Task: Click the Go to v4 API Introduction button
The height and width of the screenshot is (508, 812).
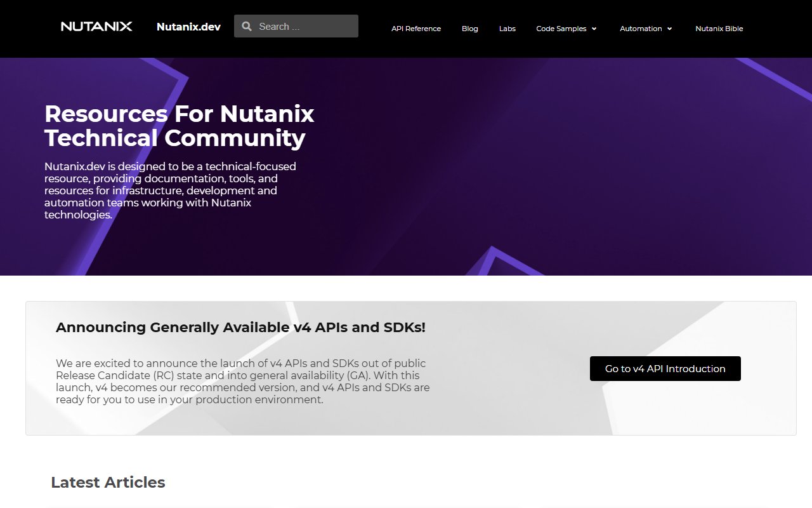Action: (665, 368)
